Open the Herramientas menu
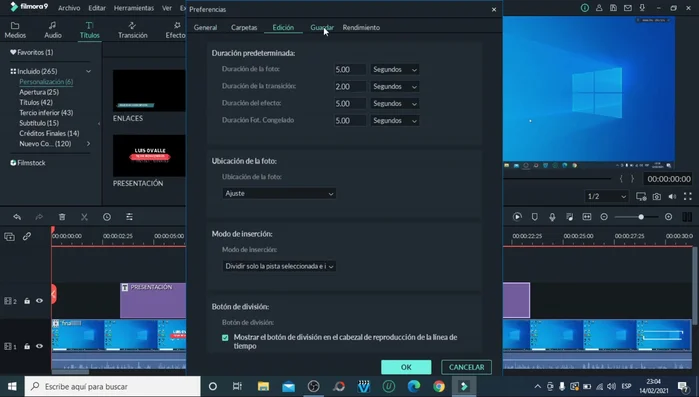This screenshot has width=699, height=397. click(x=134, y=8)
